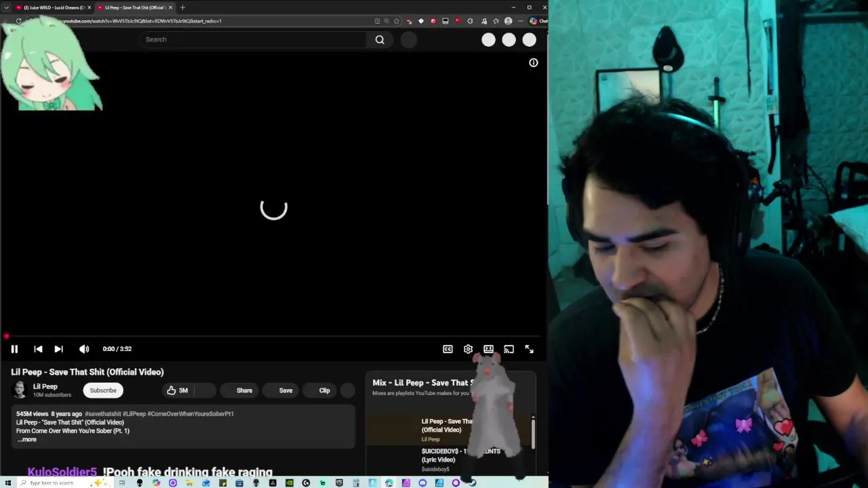Open Discord from the taskbar
868x488 pixels.
(x=422, y=483)
